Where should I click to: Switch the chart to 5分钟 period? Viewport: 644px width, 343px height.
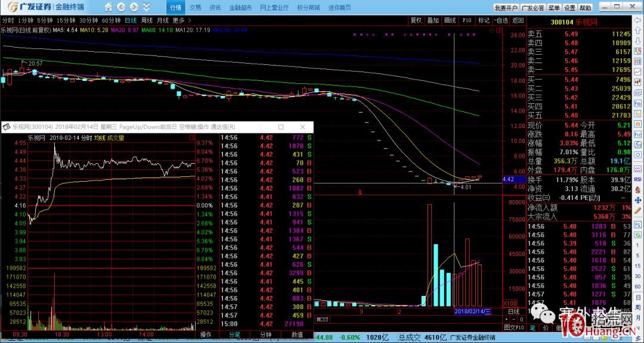pyautogui.click(x=44, y=20)
